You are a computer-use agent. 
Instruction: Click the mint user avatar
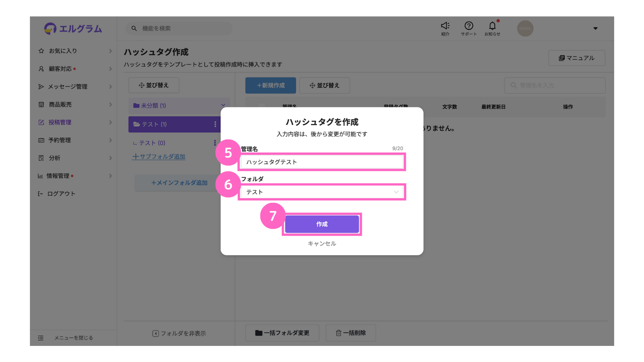click(525, 28)
